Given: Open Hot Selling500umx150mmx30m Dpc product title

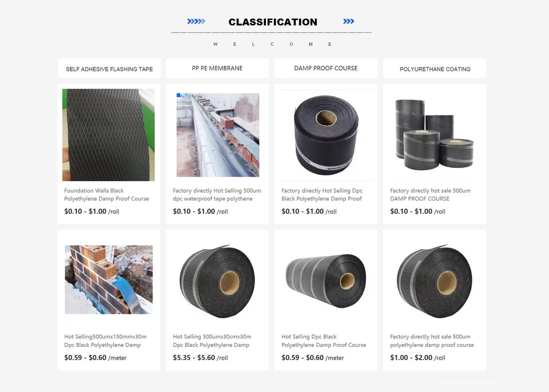Looking at the screenshot, I should pos(105,341).
